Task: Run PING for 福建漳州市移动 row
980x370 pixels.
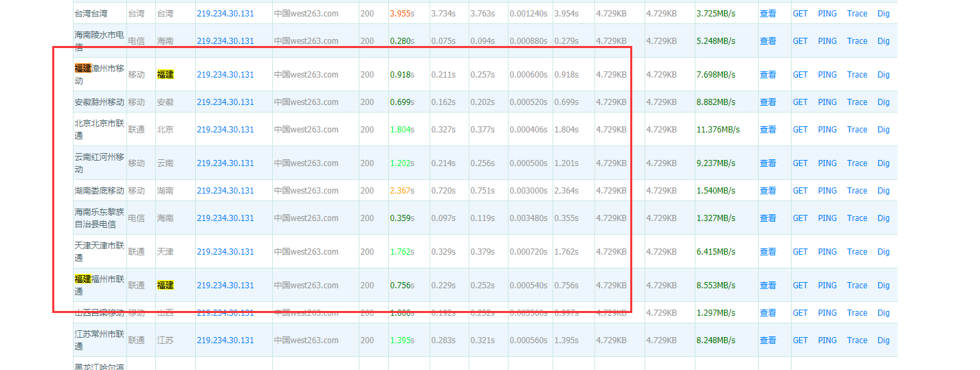Action: click(x=827, y=75)
